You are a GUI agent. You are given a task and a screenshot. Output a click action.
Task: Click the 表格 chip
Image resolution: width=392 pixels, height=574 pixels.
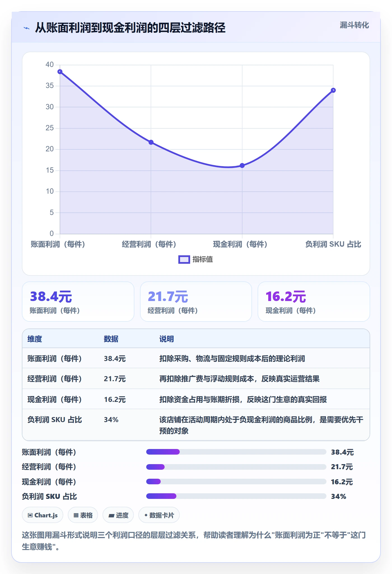[83, 515]
